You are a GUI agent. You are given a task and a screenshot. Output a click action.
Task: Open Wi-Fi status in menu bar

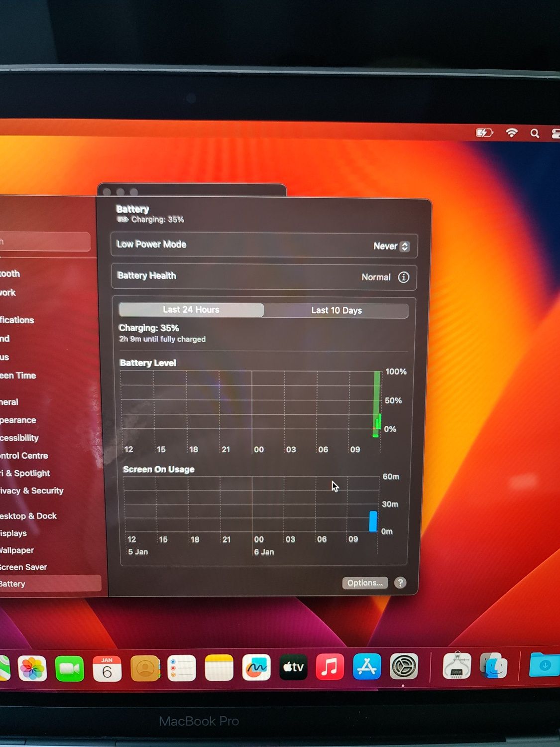pos(512,132)
